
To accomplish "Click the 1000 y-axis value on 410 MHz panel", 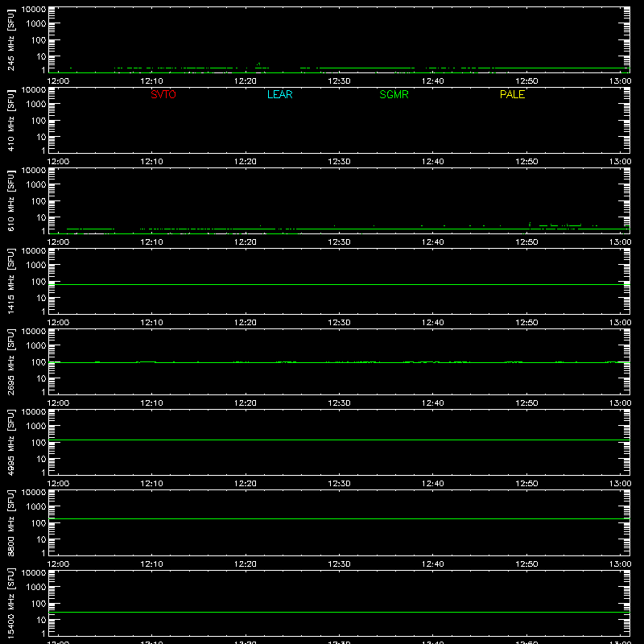I will tap(36, 105).
